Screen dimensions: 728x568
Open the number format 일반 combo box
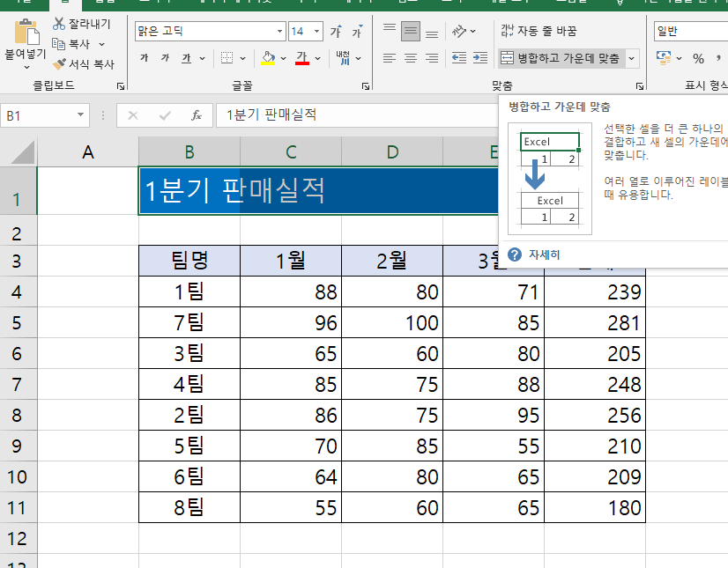[x=691, y=32]
